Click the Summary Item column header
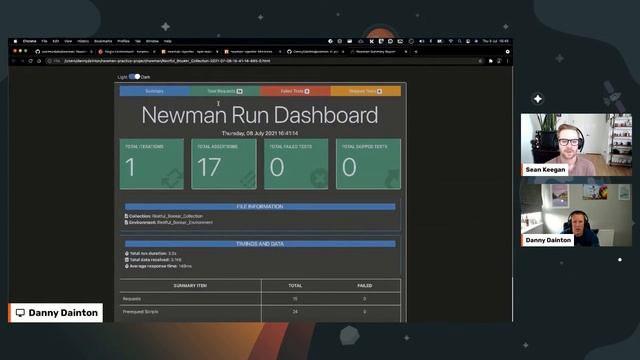The image size is (640, 360). (x=190, y=286)
